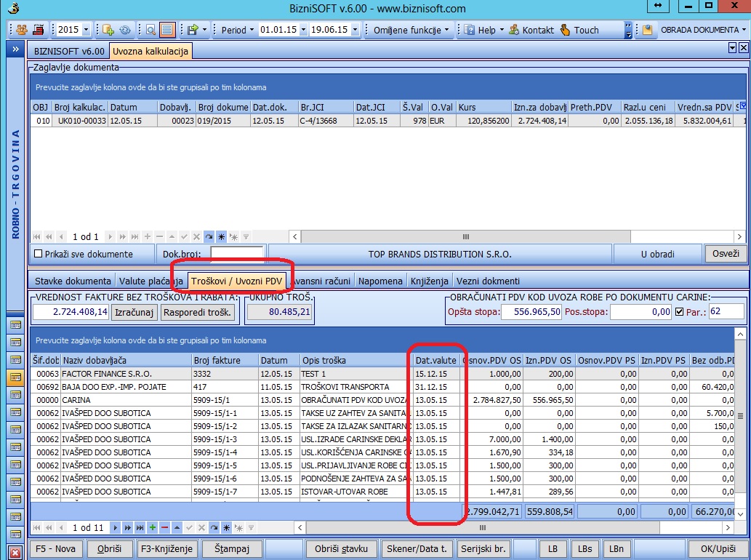Switch to Stavke dokumenta tab
The image size is (751, 560).
(x=71, y=281)
